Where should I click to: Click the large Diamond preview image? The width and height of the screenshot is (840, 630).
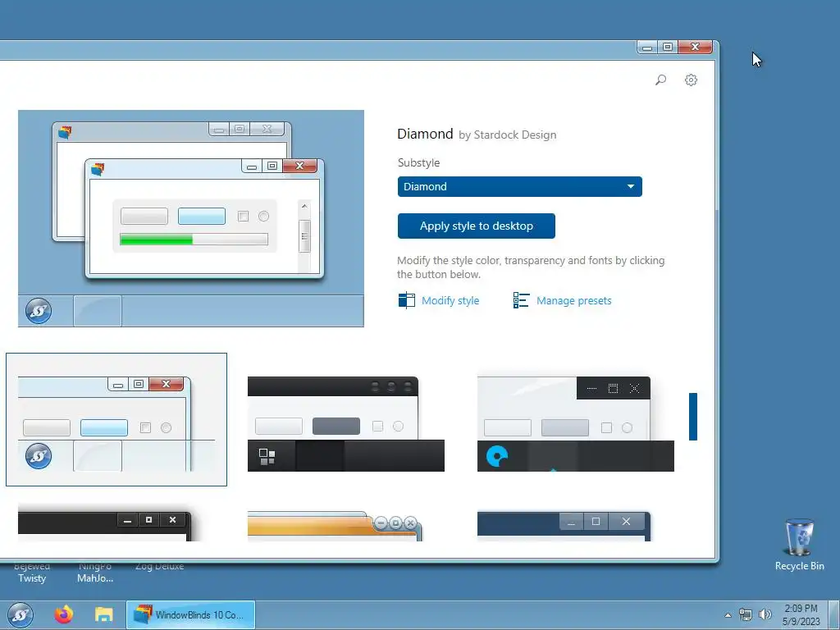coord(190,218)
